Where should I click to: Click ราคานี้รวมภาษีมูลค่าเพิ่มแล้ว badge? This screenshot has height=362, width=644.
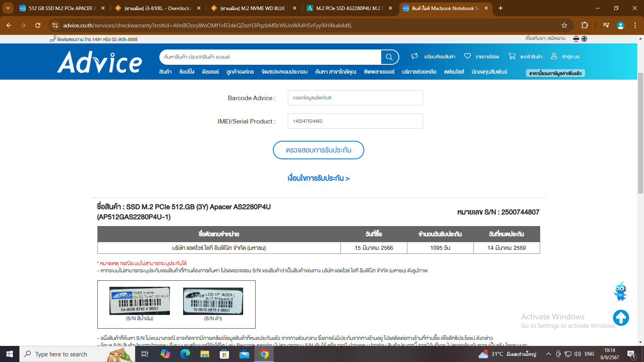555,73
